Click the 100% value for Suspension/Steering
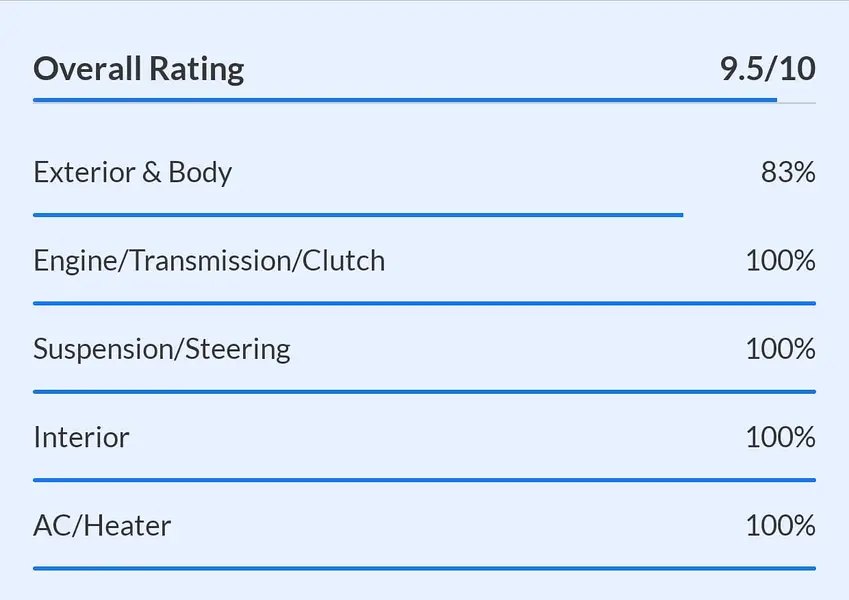This screenshot has width=849, height=600. [x=780, y=349]
